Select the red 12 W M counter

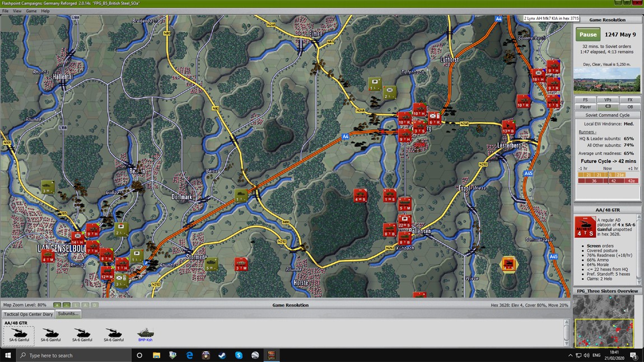(x=107, y=273)
